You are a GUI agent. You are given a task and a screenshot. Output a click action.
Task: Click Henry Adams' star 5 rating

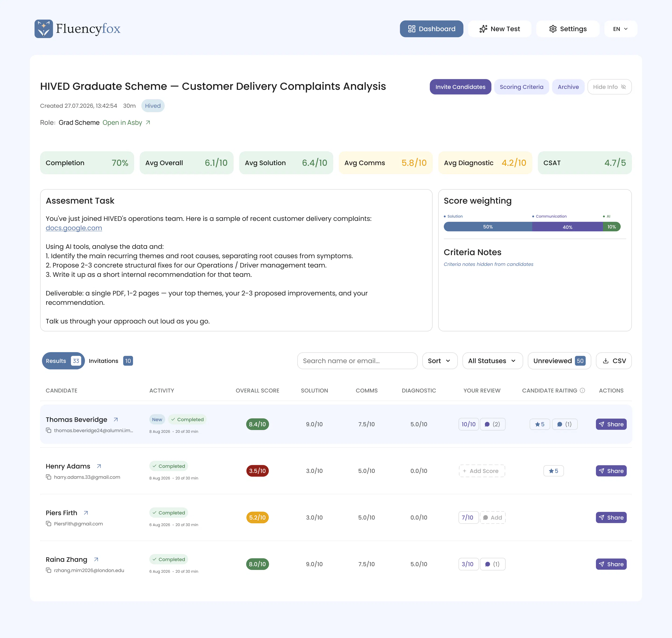tap(554, 471)
